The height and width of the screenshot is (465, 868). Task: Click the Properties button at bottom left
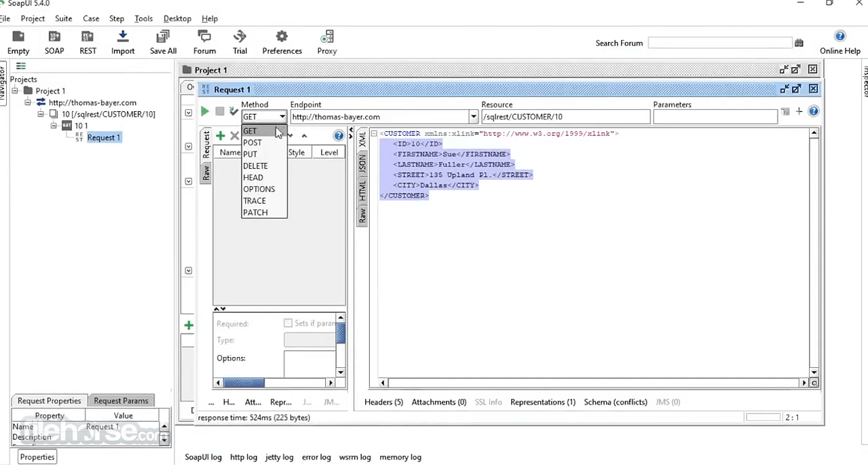click(37, 457)
